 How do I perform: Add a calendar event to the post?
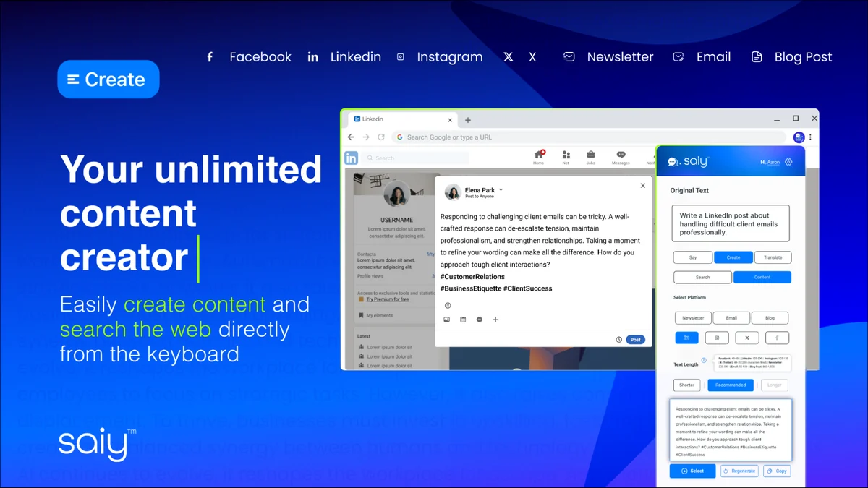463,320
